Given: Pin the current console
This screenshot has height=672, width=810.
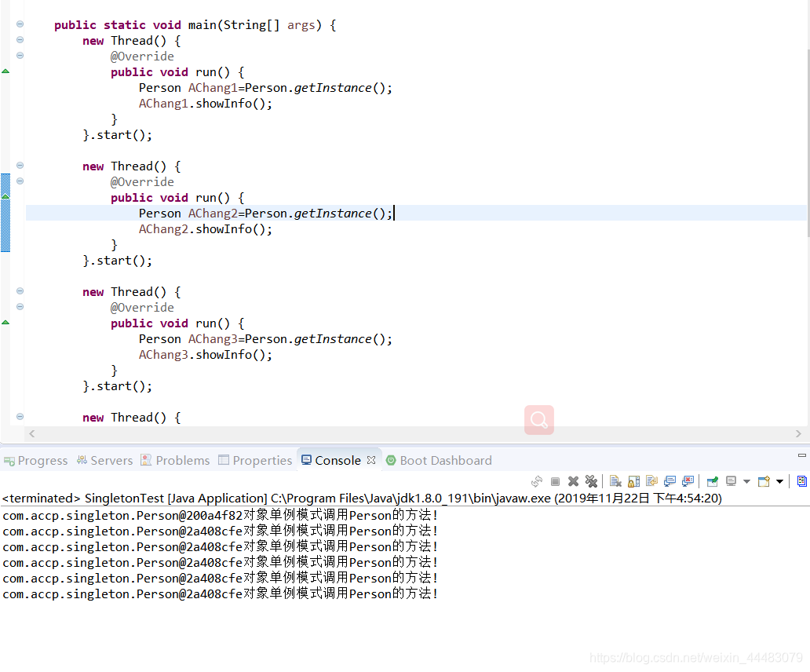Looking at the screenshot, I should coord(713,481).
